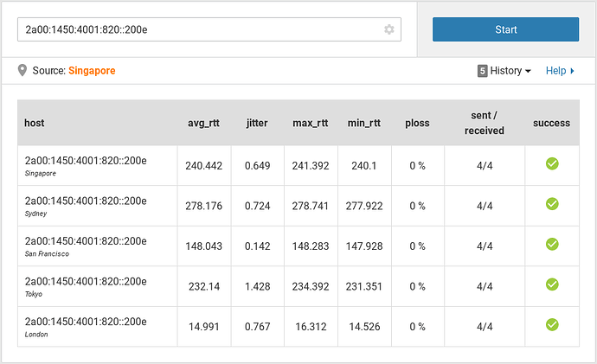Open settings gear in the address field
The height and width of the screenshot is (364, 597).
(388, 29)
